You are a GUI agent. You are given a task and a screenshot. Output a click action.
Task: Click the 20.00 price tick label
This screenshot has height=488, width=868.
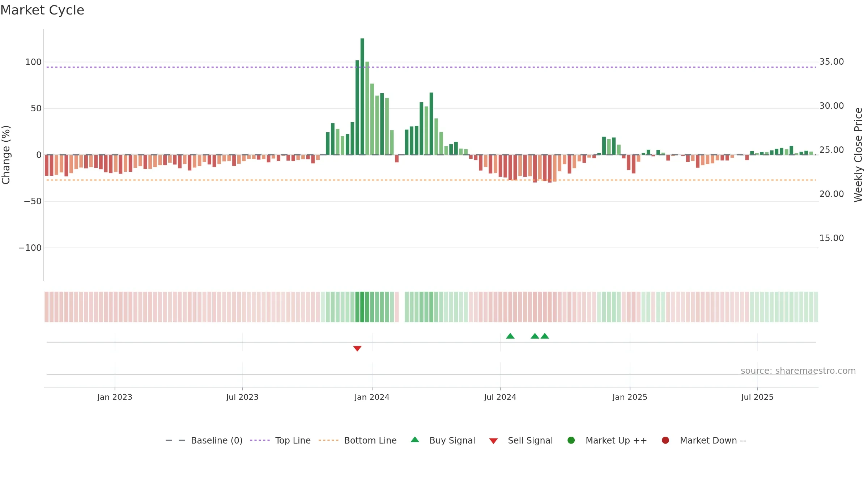click(831, 194)
